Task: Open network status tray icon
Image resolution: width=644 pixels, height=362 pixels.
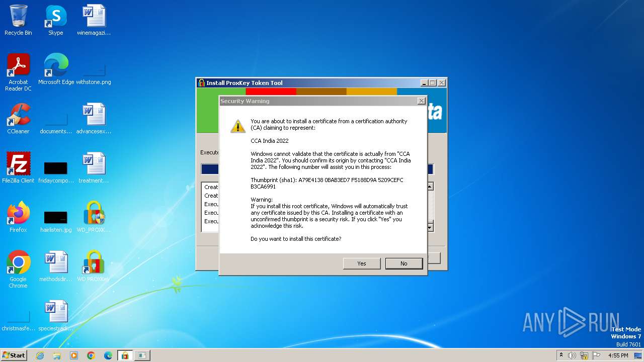Action: tap(584, 355)
